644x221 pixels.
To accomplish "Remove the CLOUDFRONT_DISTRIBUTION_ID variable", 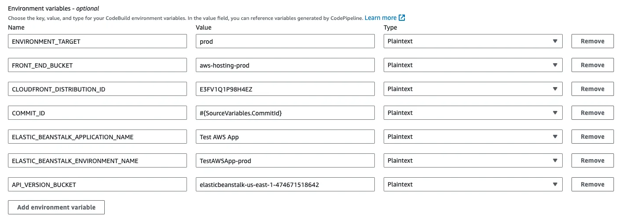I will (x=592, y=89).
